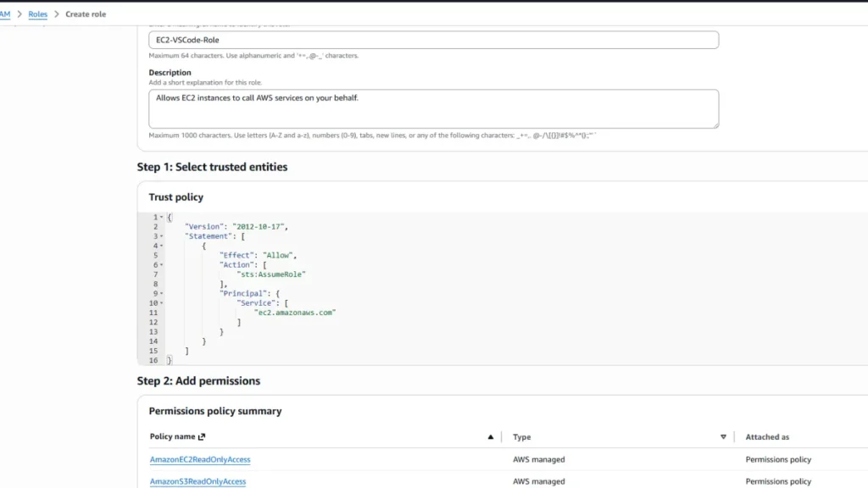
Task: Open the AmazonEC2ReadOnlyAccess policy link
Action: (200, 459)
